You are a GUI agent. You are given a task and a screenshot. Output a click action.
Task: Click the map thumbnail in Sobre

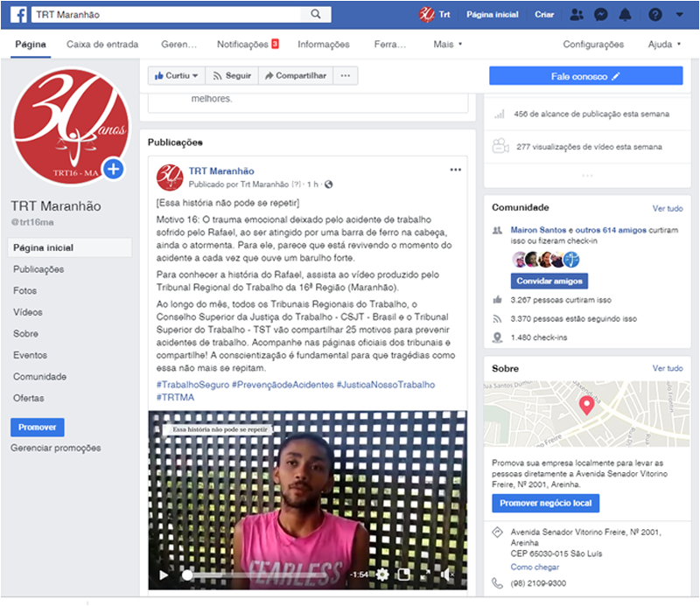click(587, 414)
